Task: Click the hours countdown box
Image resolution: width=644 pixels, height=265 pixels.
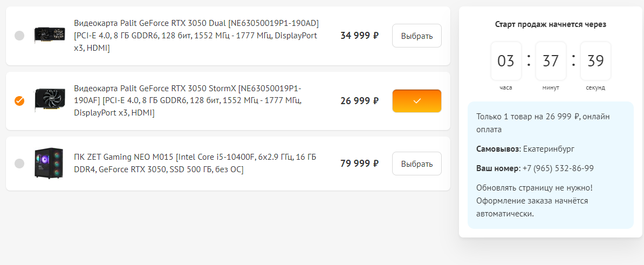Action: (x=506, y=61)
